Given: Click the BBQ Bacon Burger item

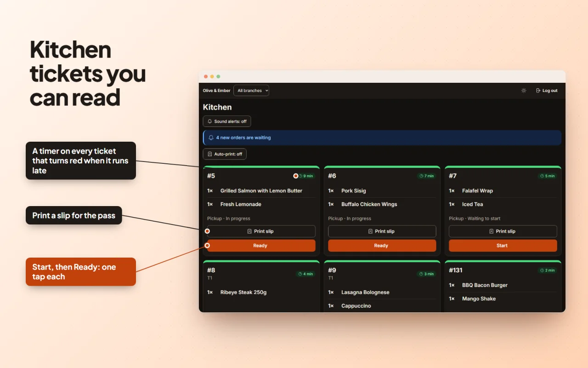Looking at the screenshot, I should pos(485,285).
